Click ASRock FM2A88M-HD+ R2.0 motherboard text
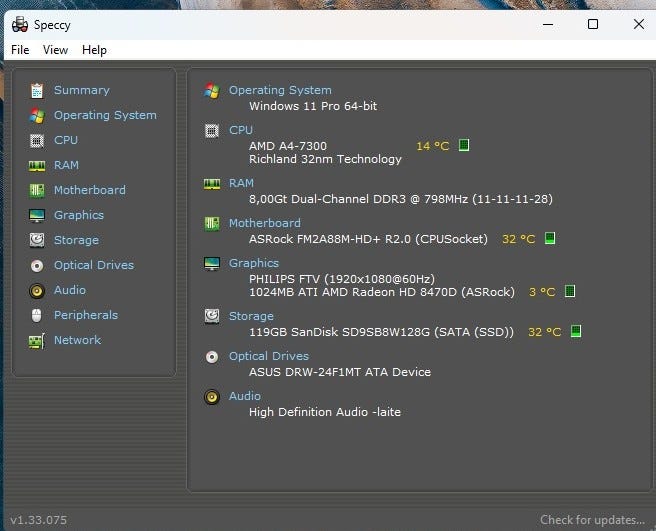Screen dimensions: 656x531 (368, 239)
